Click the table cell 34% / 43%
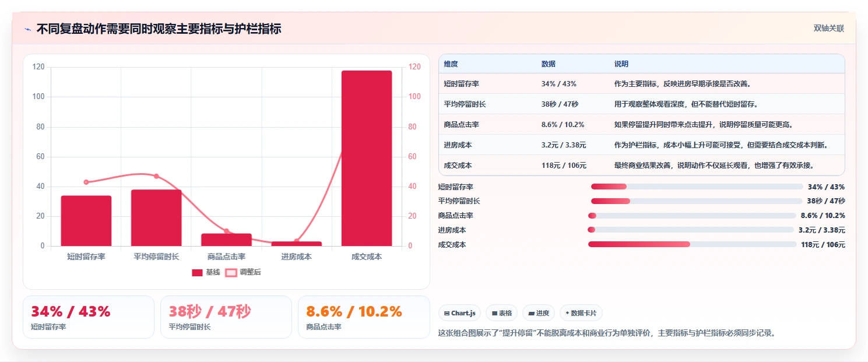Viewport: 868px width, 362px height. 558,83
